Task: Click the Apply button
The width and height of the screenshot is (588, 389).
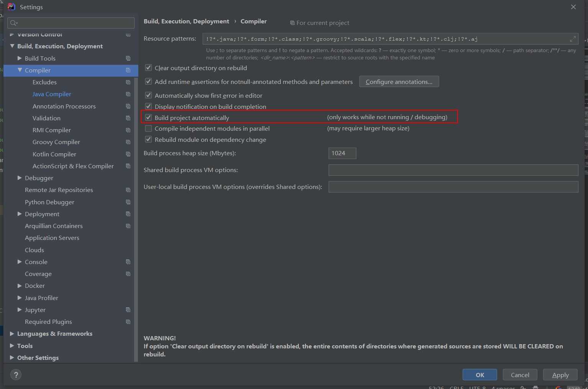Action: pos(560,375)
